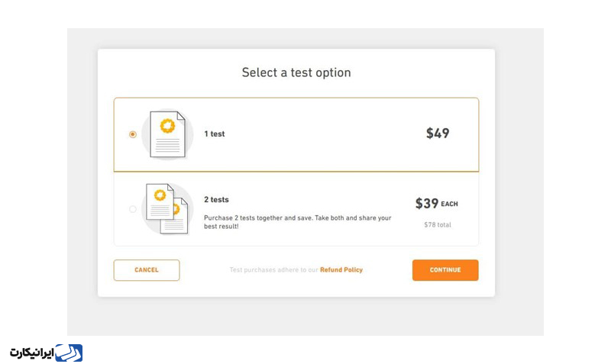Click the stacked two-documents icon
The width and height of the screenshot is (611, 364).
167,208
